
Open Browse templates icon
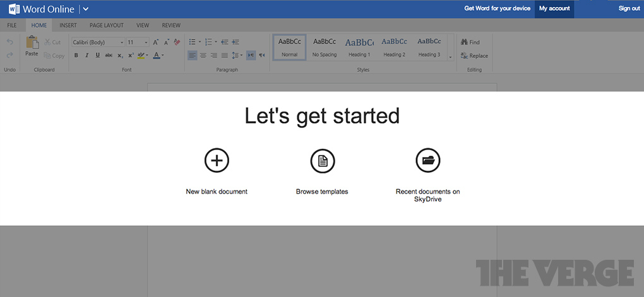(322, 161)
